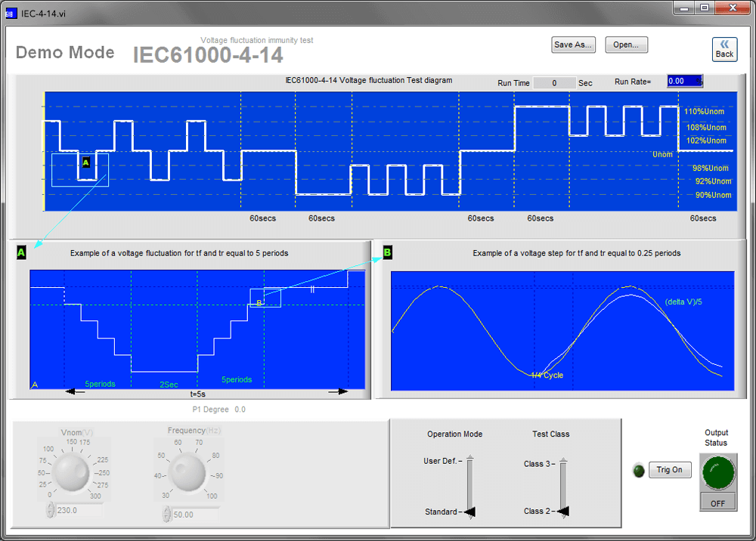
Task: Click the Save As... button
Action: coord(573,45)
